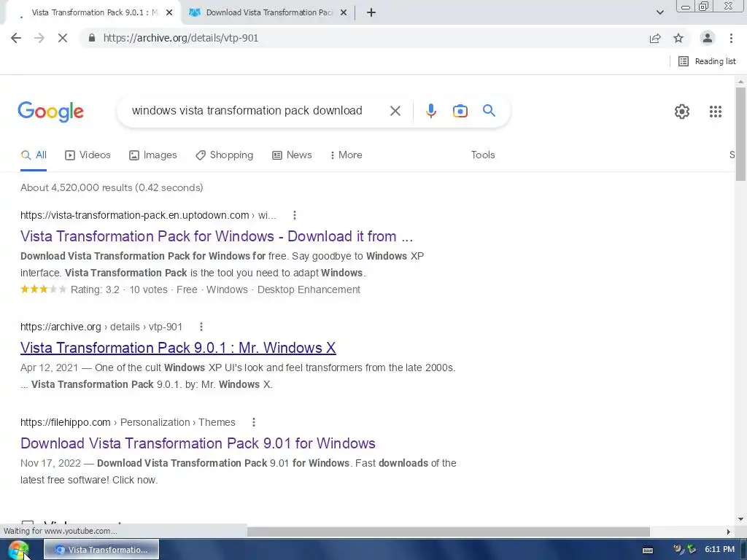Image resolution: width=747 pixels, height=560 pixels.
Task: Switch to News results
Action: (x=292, y=155)
